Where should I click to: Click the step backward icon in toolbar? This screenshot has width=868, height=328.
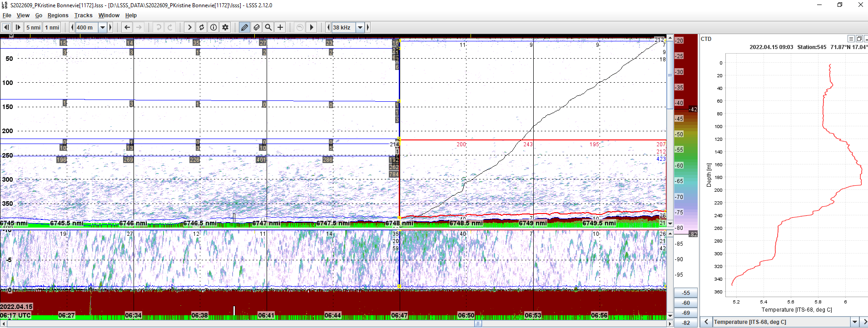pyautogui.click(x=6, y=27)
